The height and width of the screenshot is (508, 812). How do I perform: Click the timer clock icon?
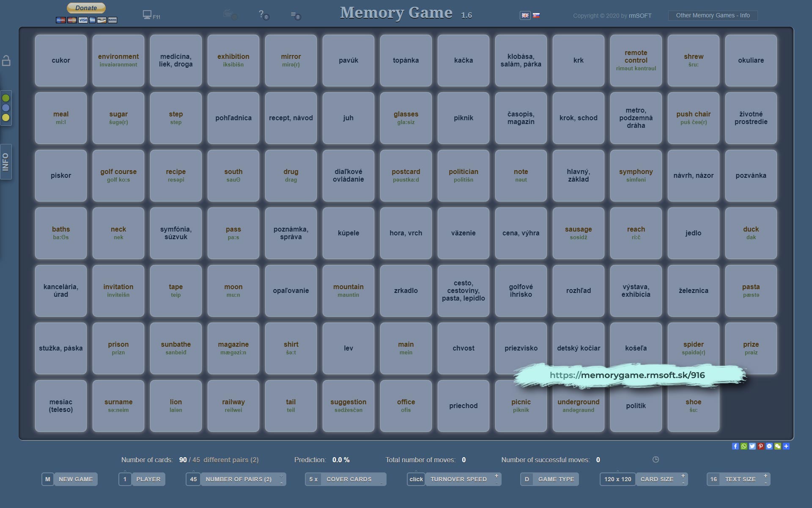[x=656, y=460]
